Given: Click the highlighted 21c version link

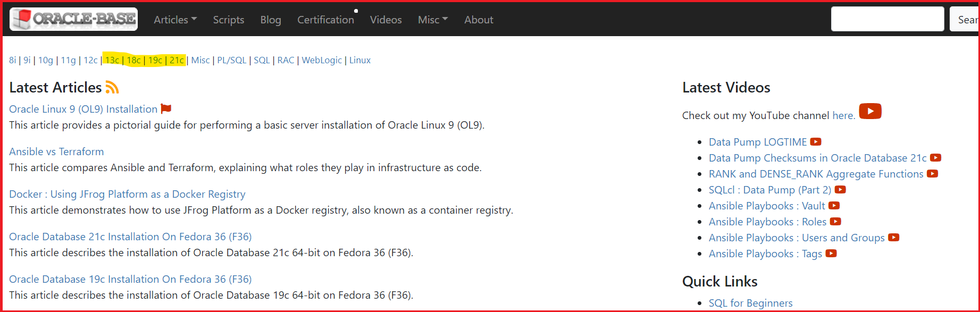Looking at the screenshot, I should pyautogui.click(x=177, y=60).
